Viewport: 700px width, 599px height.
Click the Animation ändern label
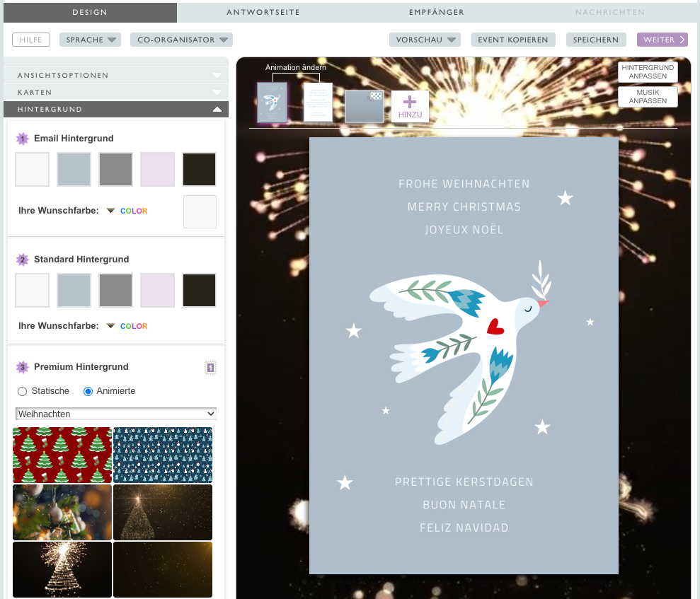[x=296, y=67]
